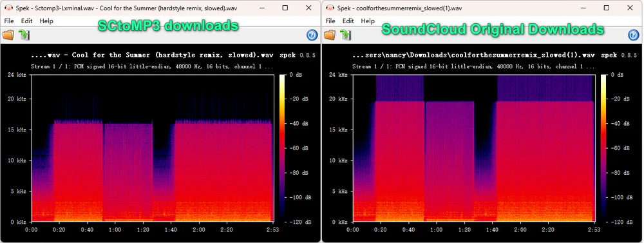
Task: Close the coolforthesummerremix_slowed(1).wav window
Action: [x=630, y=8]
